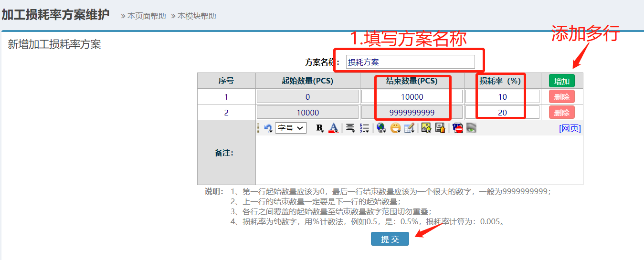The image size is (644, 260).
Task: Click the 新增加工损耗率方案 heading
Action: 54,45
